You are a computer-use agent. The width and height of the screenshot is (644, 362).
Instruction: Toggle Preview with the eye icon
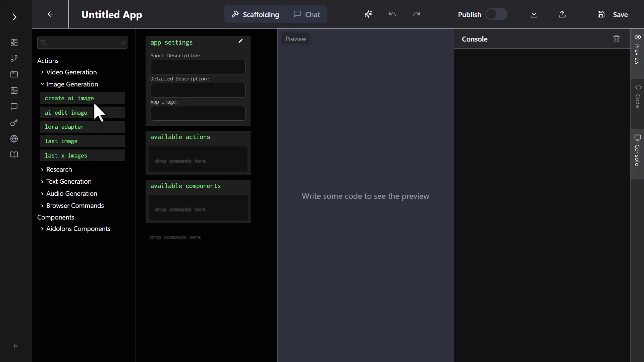click(x=638, y=38)
